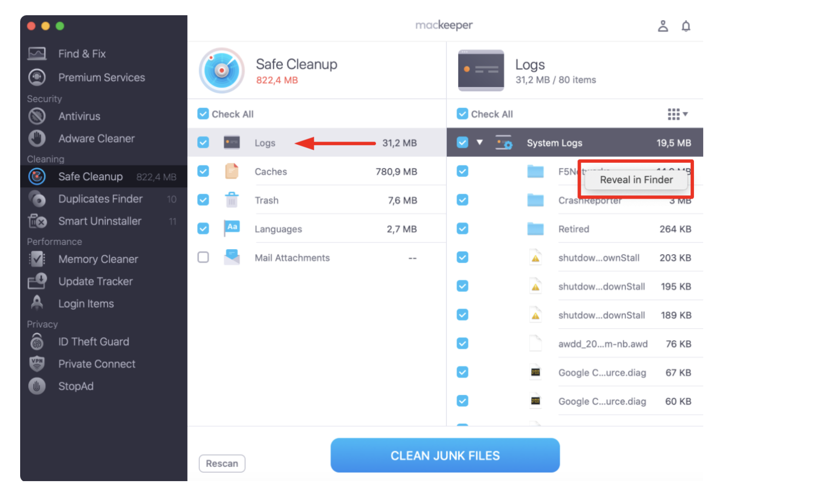
Task: Open the Antivirus tool in the sidebar
Action: point(79,116)
